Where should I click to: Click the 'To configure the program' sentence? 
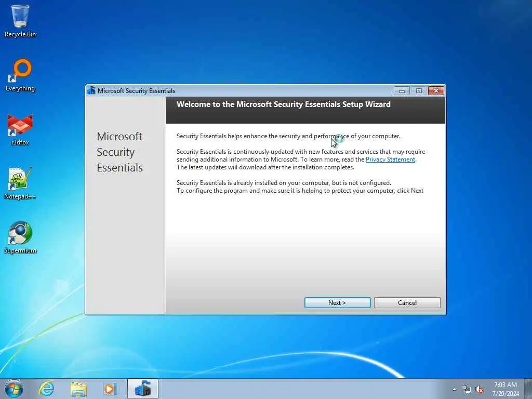300,191
